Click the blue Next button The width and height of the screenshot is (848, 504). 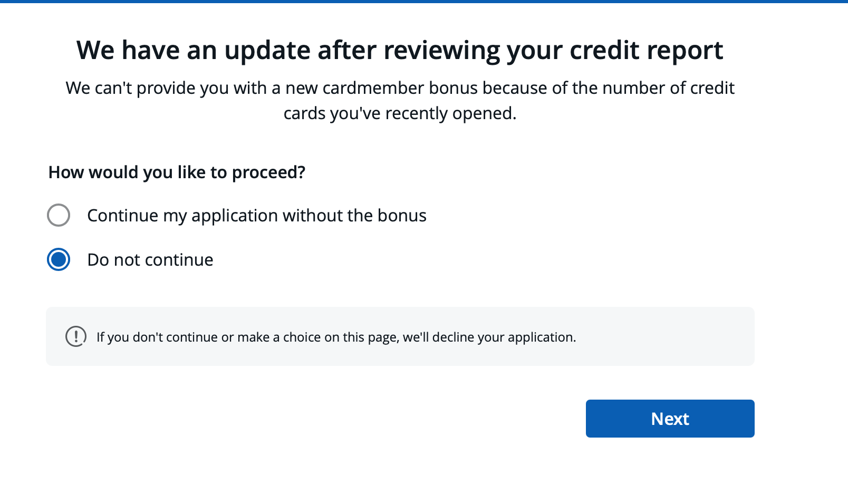[x=670, y=419]
